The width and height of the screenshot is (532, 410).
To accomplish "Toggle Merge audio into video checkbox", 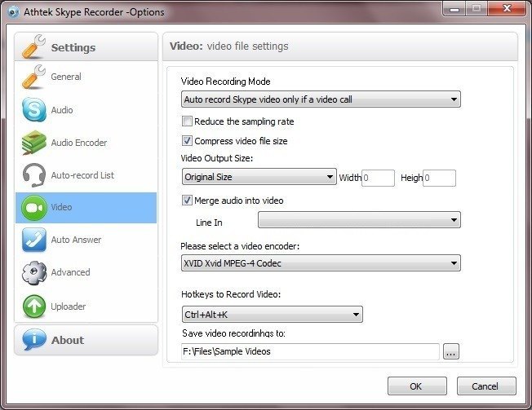I will 187,201.
